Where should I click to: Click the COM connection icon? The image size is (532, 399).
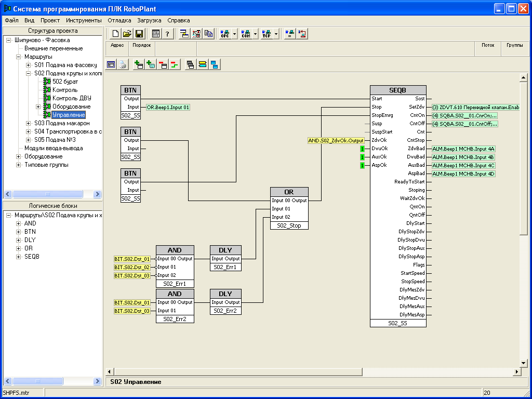pos(246,34)
